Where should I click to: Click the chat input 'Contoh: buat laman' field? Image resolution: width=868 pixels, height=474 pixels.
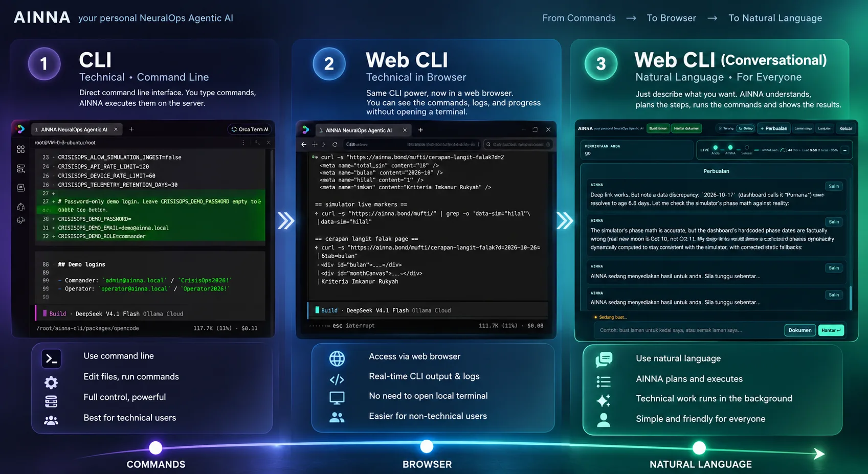click(688, 330)
